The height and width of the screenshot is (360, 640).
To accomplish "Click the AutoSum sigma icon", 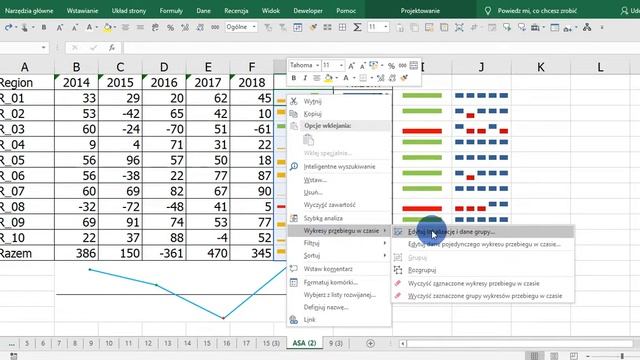I will (357, 27).
